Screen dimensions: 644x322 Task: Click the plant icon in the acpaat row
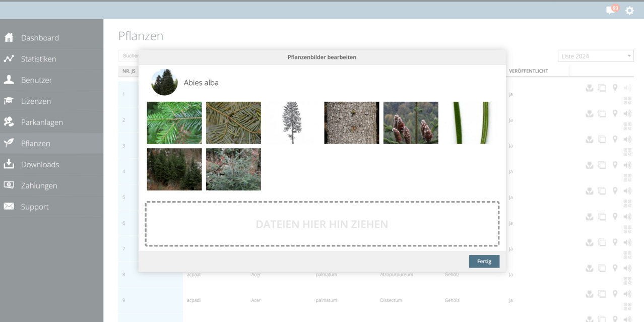(x=589, y=268)
